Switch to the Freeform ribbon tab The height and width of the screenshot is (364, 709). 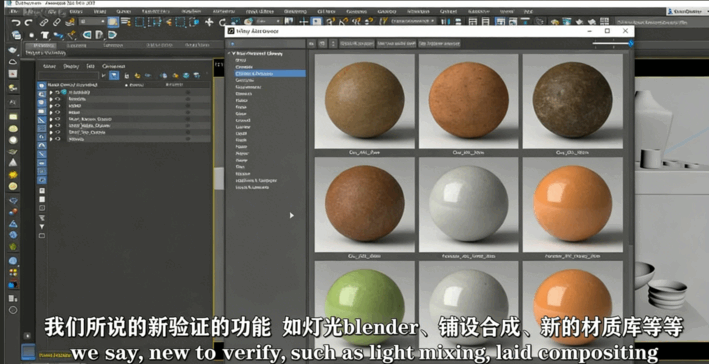[76, 45]
